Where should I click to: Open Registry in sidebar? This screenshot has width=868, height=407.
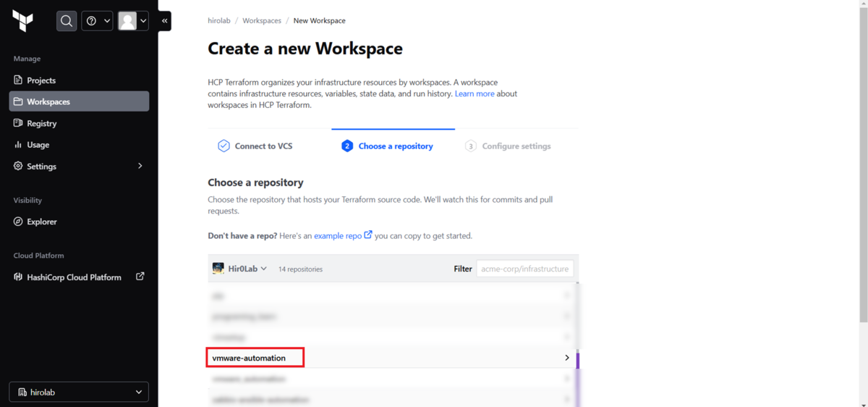click(x=79, y=123)
